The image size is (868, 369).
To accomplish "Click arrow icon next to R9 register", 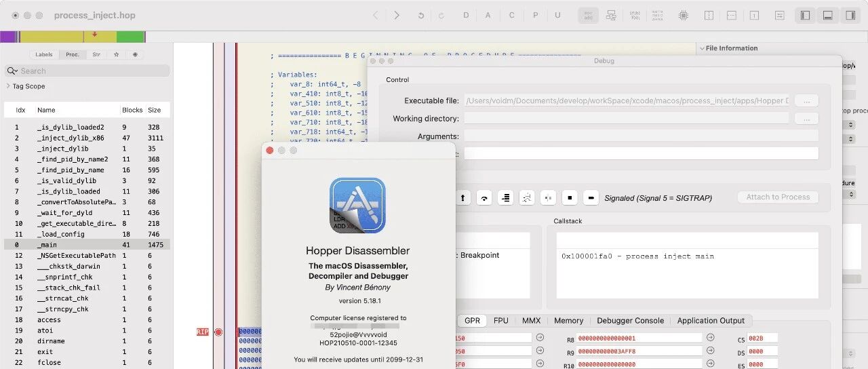I will [710, 351].
